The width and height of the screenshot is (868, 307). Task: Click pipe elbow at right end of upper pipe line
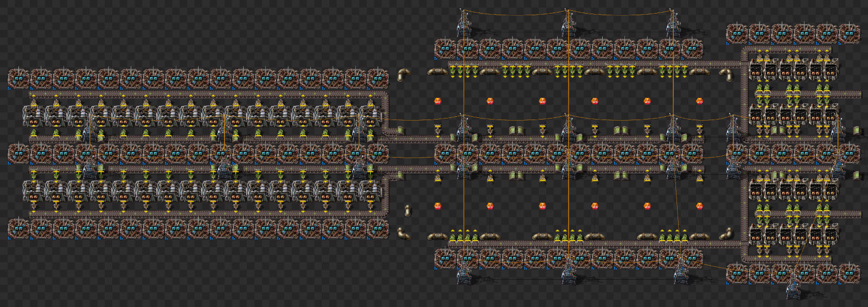tap(725, 74)
